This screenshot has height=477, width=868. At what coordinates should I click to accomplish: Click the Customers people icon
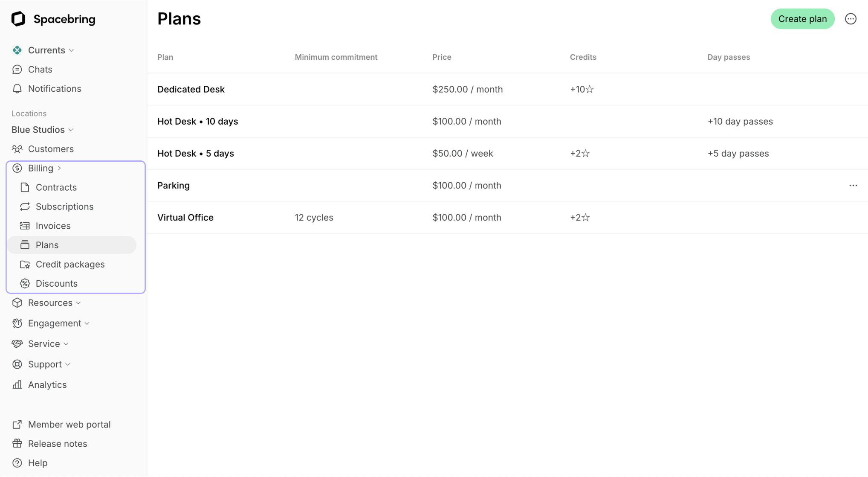click(x=17, y=149)
